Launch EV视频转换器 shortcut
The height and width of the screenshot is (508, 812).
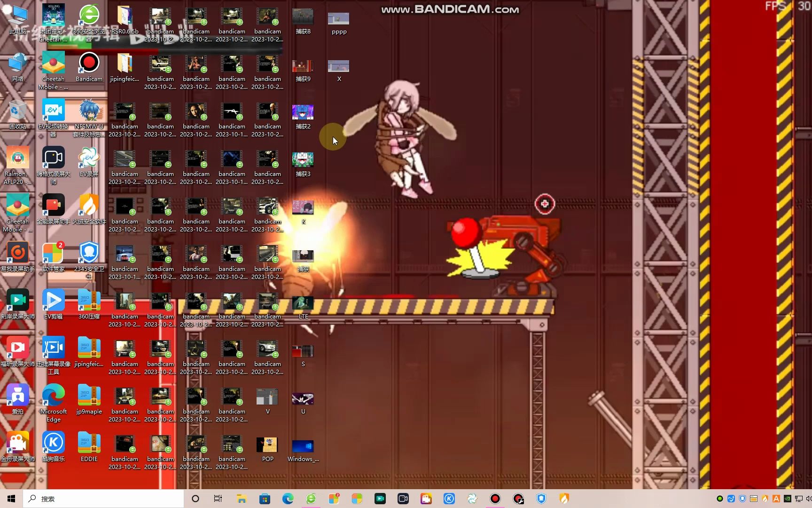pos(53,118)
